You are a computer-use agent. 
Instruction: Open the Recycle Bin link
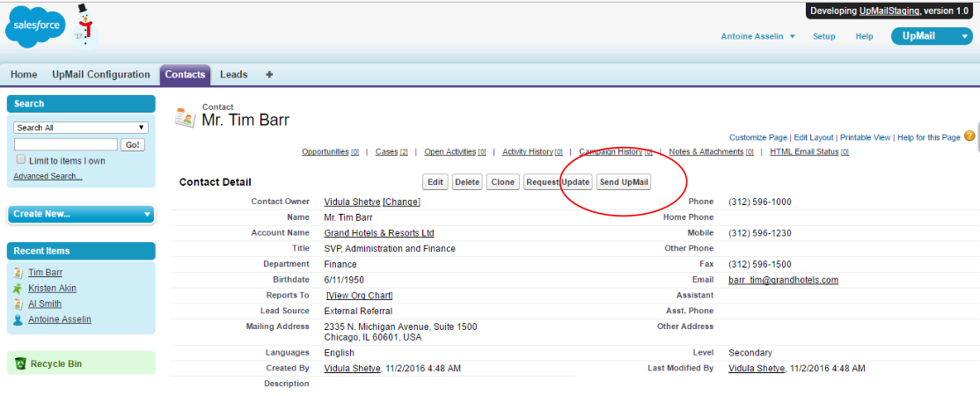pyautogui.click(x=56, y=363)
